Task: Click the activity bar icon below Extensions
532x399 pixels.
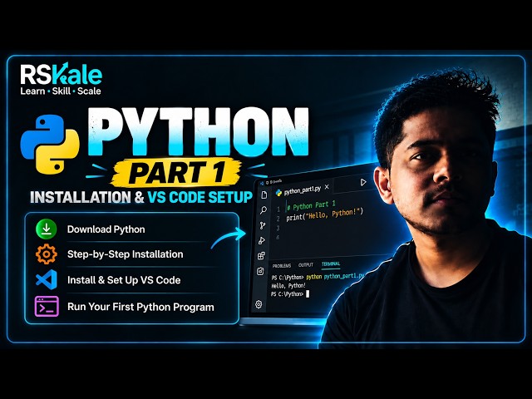Action: point(260,271)
